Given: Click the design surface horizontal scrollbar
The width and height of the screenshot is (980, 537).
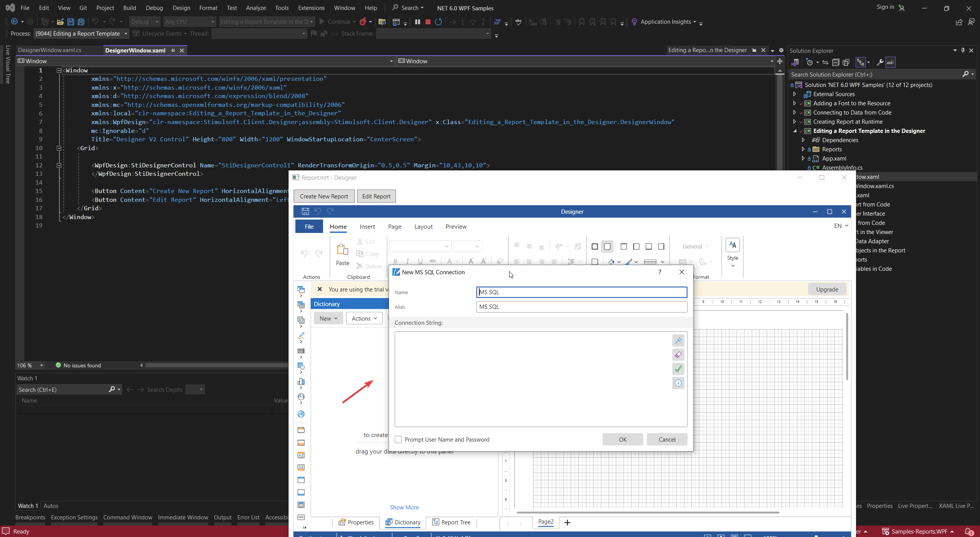Looking at the screenshot, I should pyautogui.click(x=648, y=512).
